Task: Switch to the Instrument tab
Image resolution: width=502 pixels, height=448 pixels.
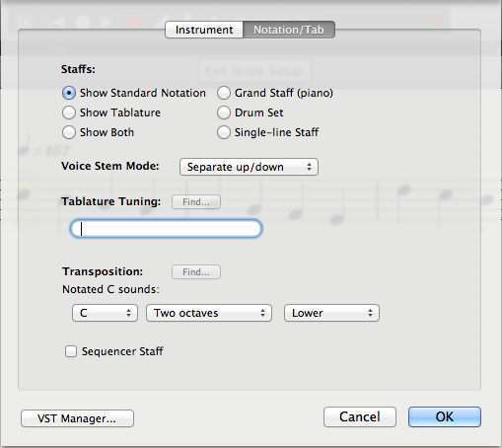Action: [x=204, y=30]
